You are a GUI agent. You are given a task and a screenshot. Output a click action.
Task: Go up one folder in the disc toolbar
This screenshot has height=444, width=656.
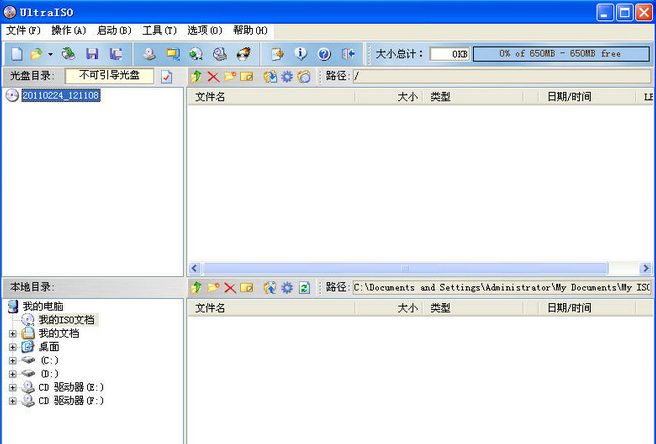click(197, 76)
